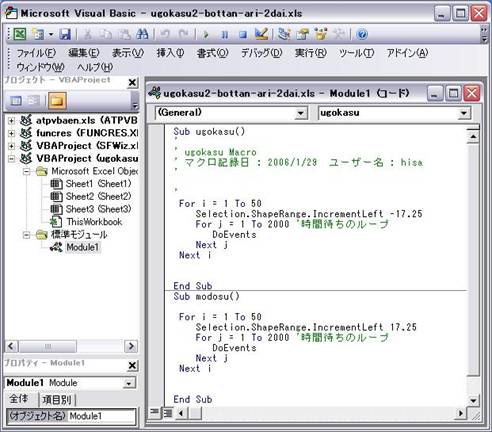Open the デバッグ(D) menu

(x=261, y=53)
